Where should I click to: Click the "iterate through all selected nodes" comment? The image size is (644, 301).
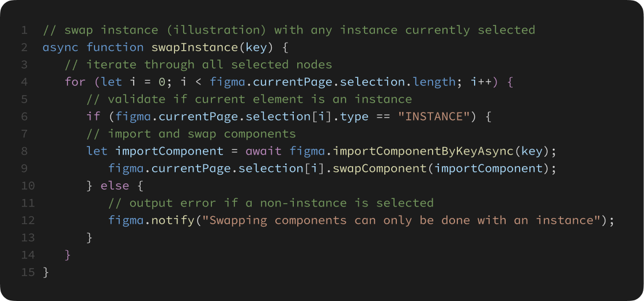(198, 65)
